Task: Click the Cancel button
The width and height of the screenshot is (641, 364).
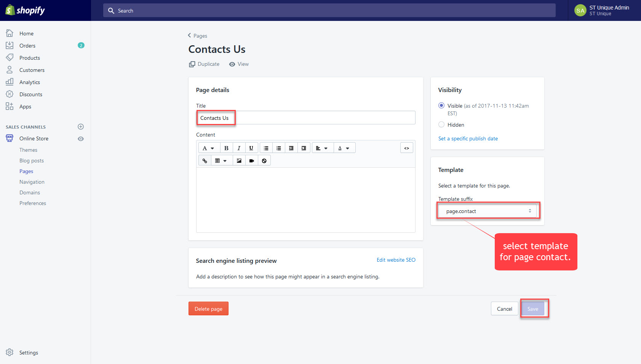Action: [504, 309]
